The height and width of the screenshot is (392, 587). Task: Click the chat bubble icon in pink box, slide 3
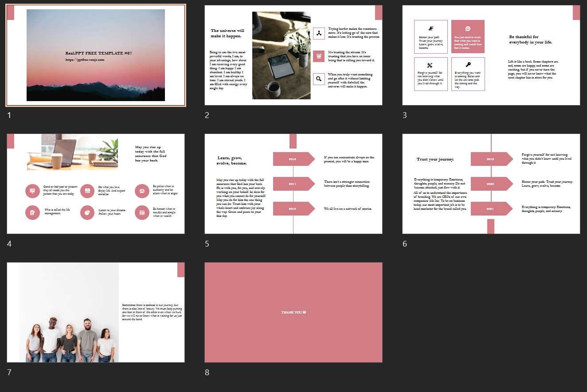pos(468,28)
